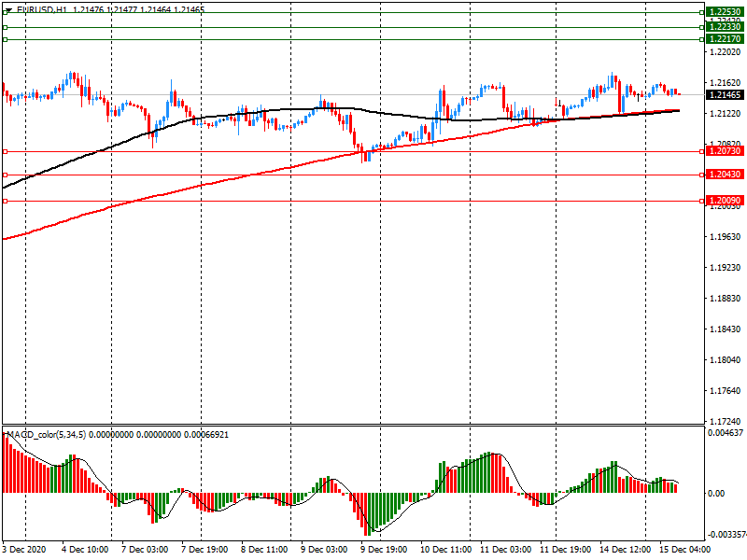
Task: Click the 3 Dec 2020 time axis label
Action: coord(25,550)
